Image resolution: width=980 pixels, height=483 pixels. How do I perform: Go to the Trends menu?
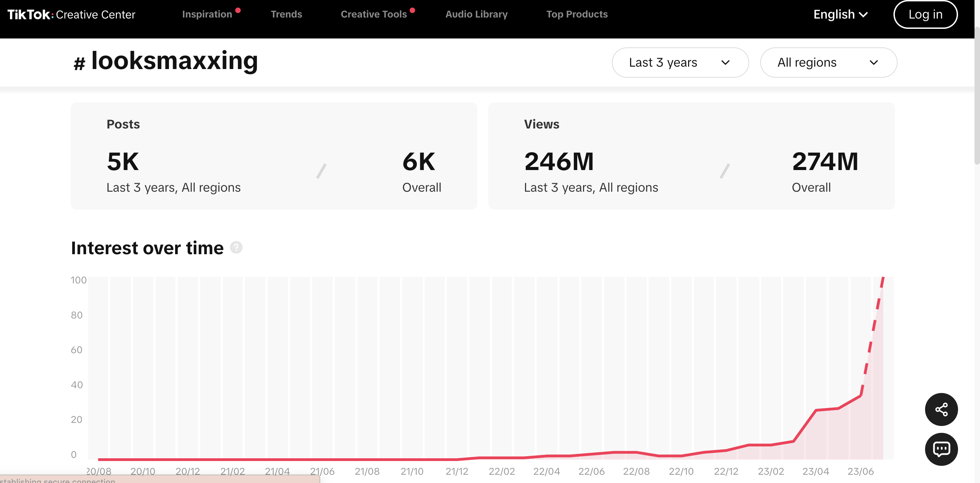tap(286, 14)
